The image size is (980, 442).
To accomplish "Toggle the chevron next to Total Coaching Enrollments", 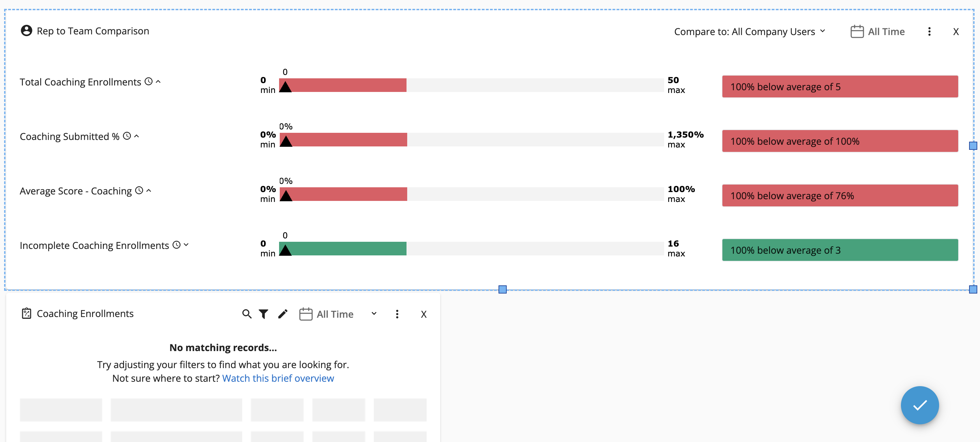I will point(158,81).
